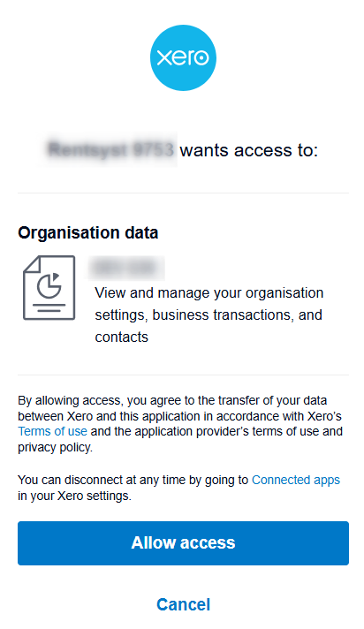This screenshot has width=364, height=629.
Task: Click 'View and manage your organisation' description line
Action: point(209,292)
